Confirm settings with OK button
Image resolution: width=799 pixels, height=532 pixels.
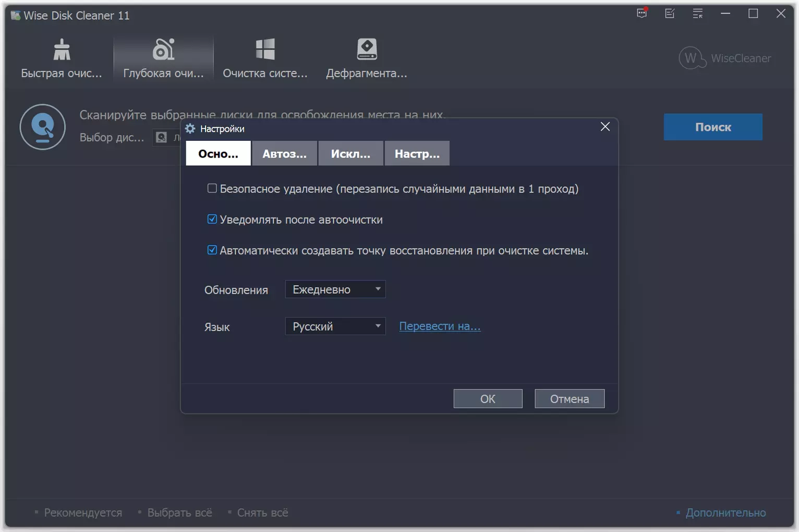pyautogui.click(x=488, y=399)
